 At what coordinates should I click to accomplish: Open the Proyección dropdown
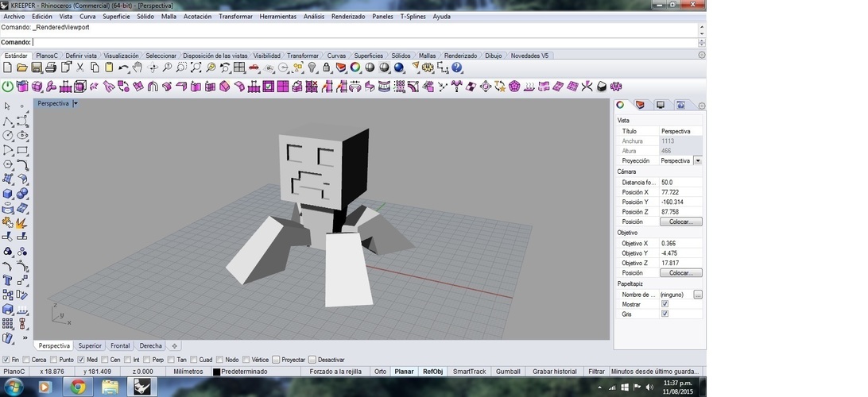[698, 160]
